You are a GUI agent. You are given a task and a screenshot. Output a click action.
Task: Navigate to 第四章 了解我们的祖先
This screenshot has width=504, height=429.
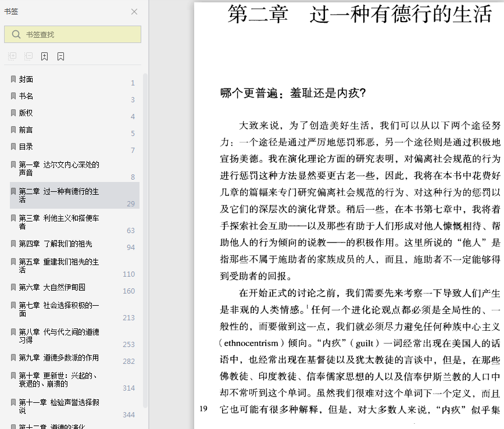(55, 244)
